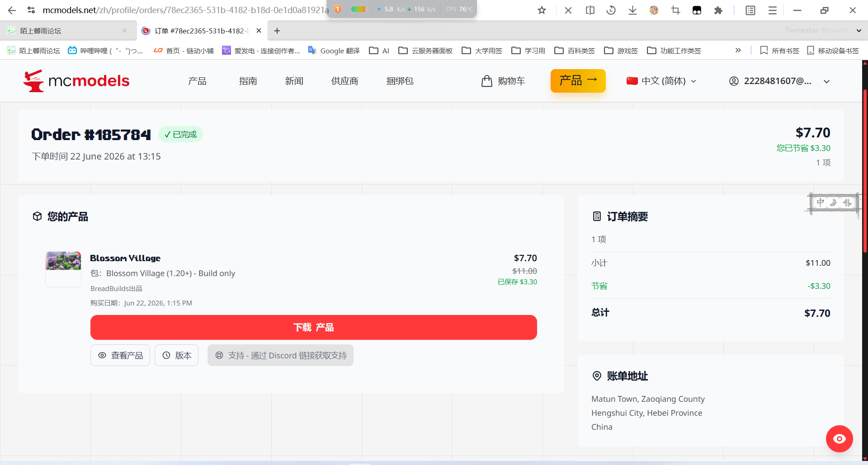
Task: Click the mcmodels logo
Action: point(76,81)
